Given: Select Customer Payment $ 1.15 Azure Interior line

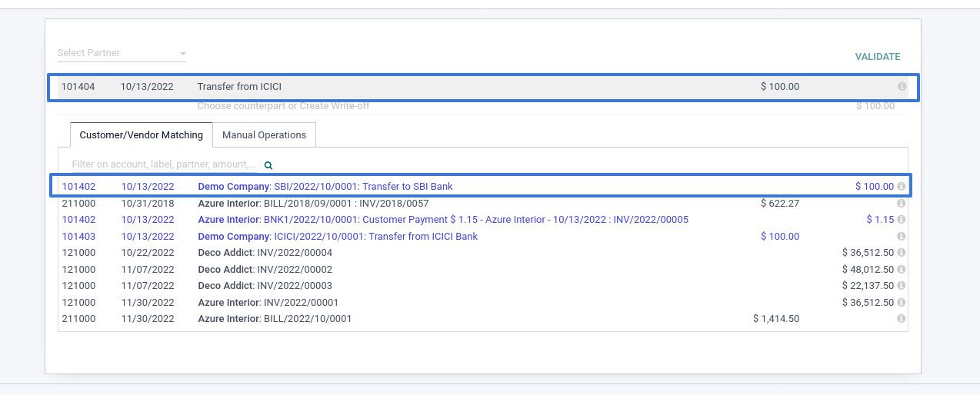Looking at the screenshot, I should (442, 220).
